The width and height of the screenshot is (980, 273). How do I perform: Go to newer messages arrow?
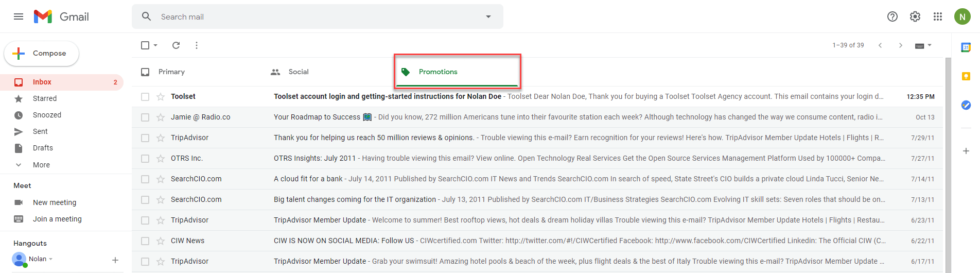(x=880, y=45)
